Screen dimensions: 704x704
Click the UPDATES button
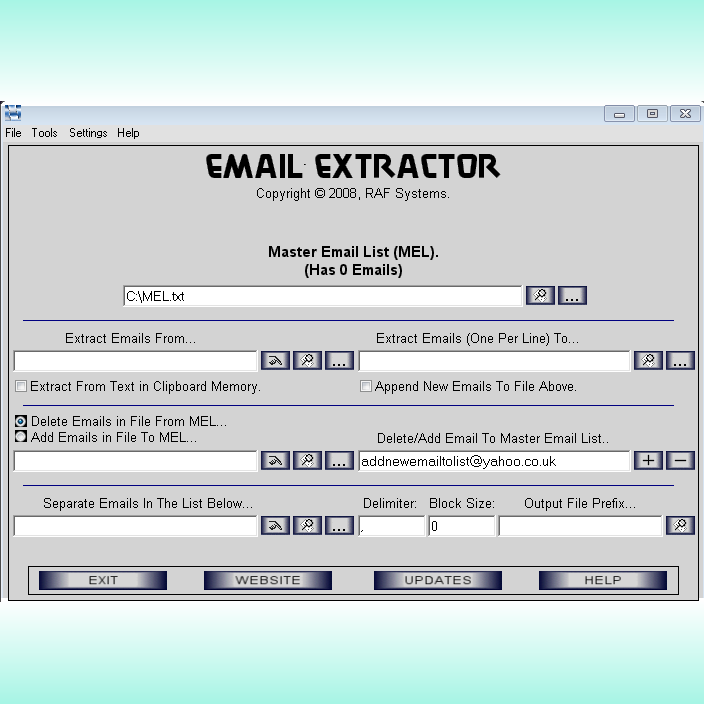(x=438, y=580)
